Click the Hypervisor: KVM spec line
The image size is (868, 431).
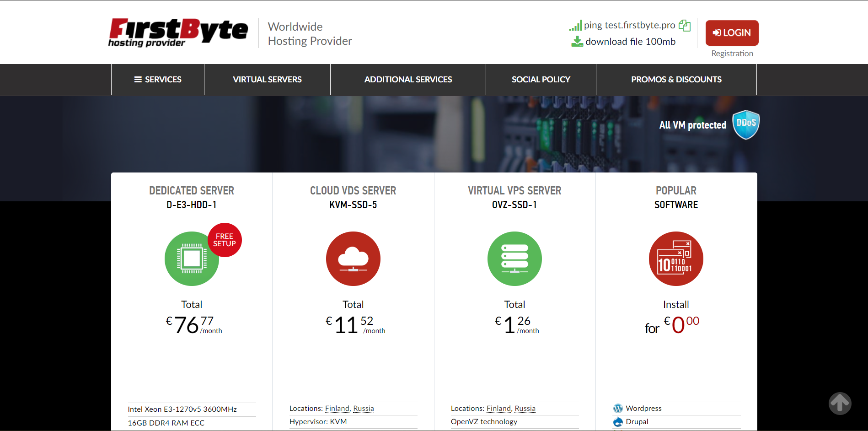[x=318, y=421]
